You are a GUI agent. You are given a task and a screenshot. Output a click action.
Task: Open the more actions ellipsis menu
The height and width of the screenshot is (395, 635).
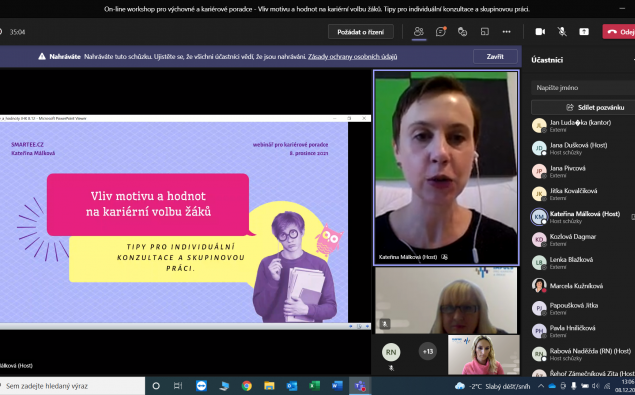(x=507, y=32)
